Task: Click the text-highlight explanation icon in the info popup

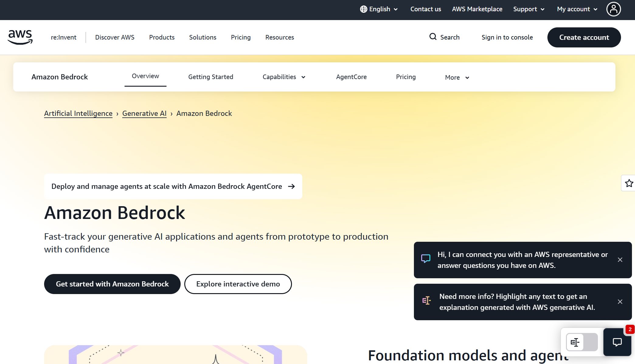Action: point(427,300)
